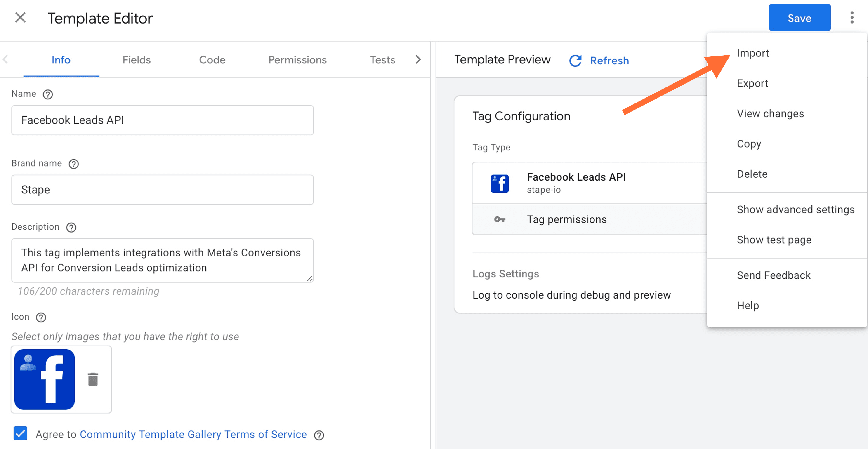
Task: Switch to the Permissions tab
Action: point(297,60)
